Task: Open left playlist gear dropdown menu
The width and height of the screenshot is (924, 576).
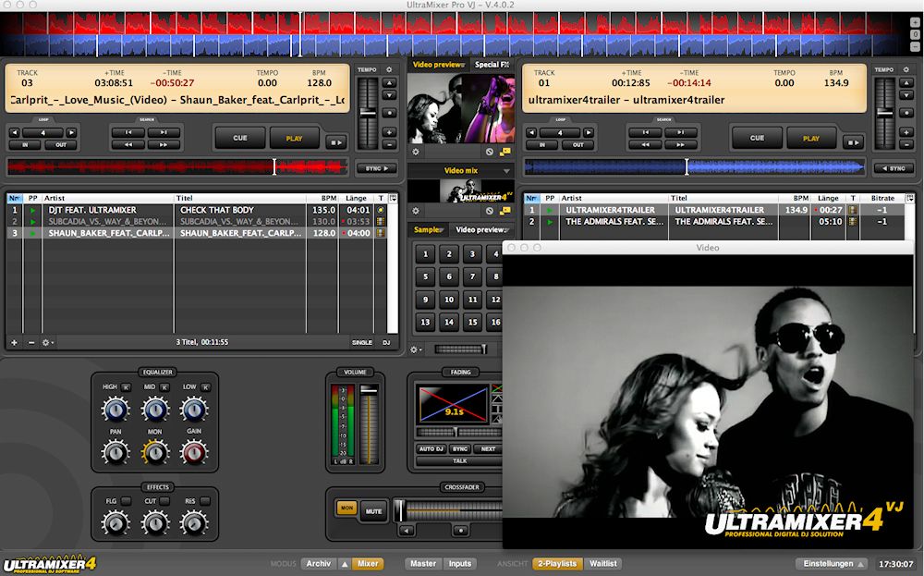Action: 47,342
